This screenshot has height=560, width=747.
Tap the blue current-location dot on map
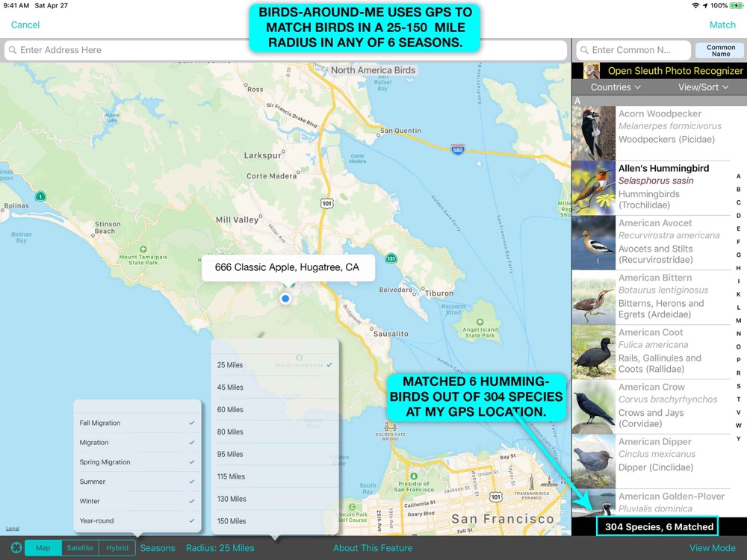point(285,299)
